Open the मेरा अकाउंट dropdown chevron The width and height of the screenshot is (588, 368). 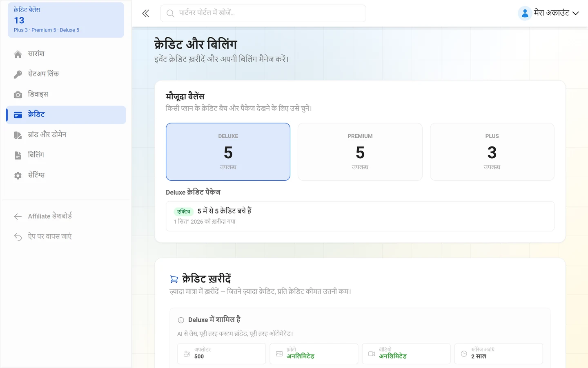point(576,13)
